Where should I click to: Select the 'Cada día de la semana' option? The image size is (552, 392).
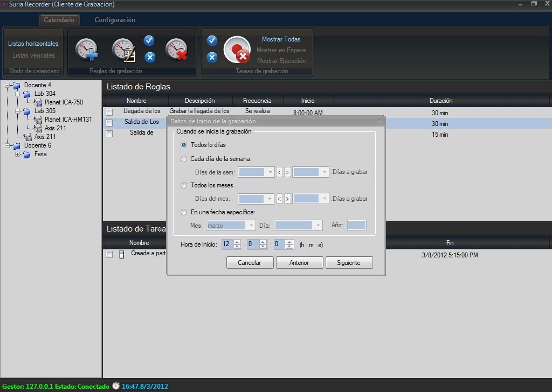[184, 159]
